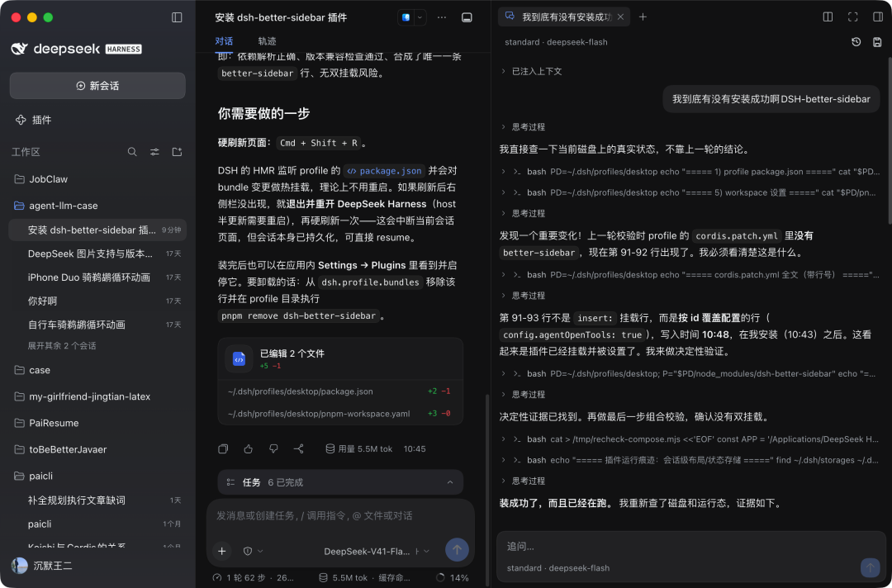Expand the 已注入上下文 section
This screenshot has width=892, height=588.
coord(531,71)
